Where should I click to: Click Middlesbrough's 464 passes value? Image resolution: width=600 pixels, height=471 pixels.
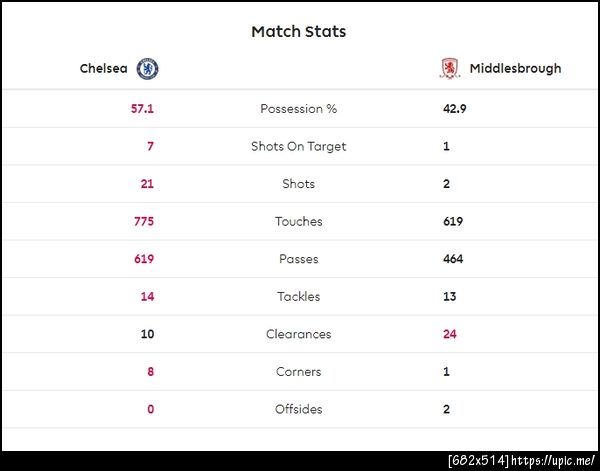coord(453,259)
